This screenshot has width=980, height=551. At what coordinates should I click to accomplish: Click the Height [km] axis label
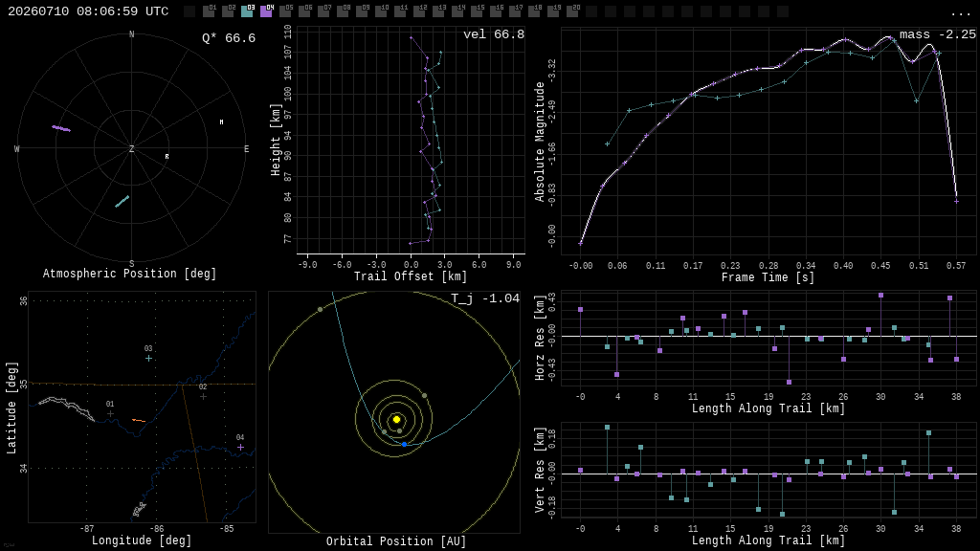275,140
